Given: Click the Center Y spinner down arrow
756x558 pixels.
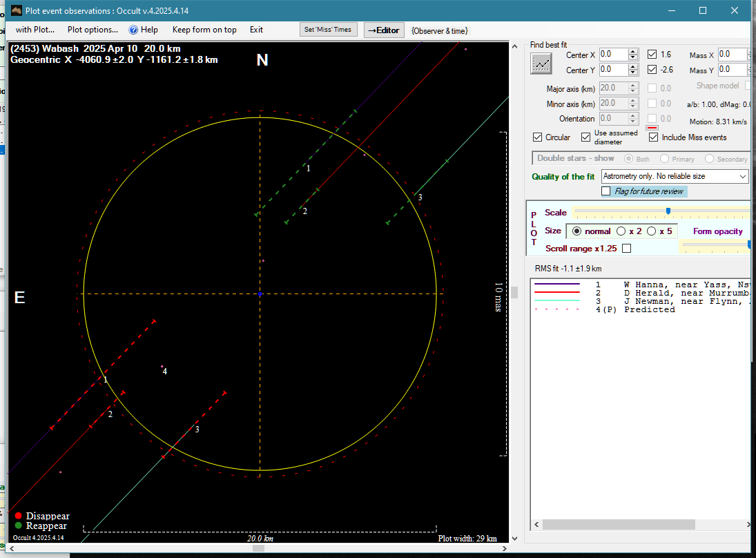Looking at the screenshot, I should tap(632, 73).
